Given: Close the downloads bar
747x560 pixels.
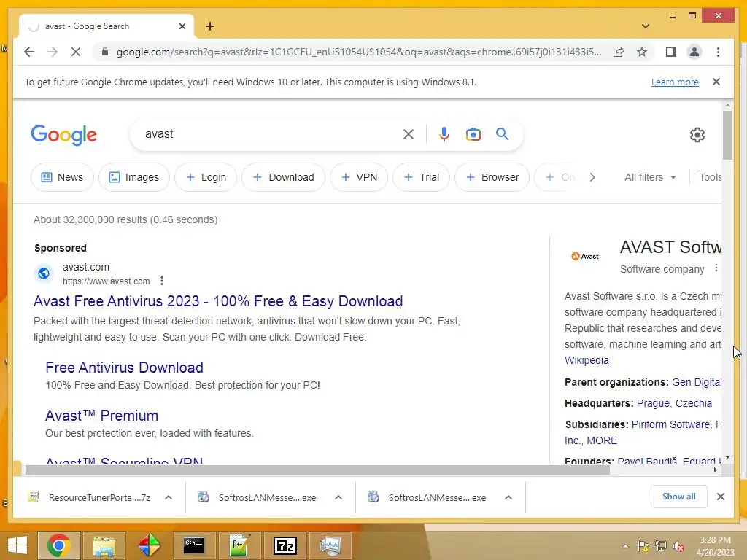Looking at the screenshot, I should pos(720,497).
